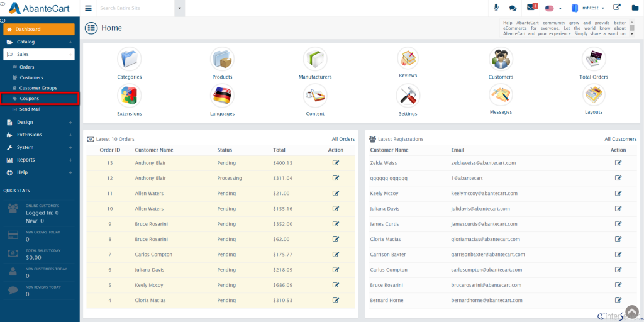
Task: Open the Customers icon in the Home grid
Action: click(x=501, y=59)
